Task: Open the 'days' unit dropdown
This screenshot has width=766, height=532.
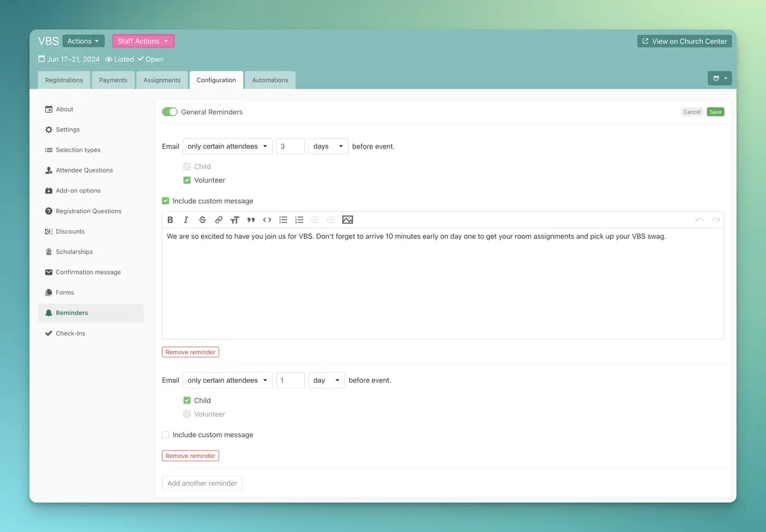Action: point(328,146)
